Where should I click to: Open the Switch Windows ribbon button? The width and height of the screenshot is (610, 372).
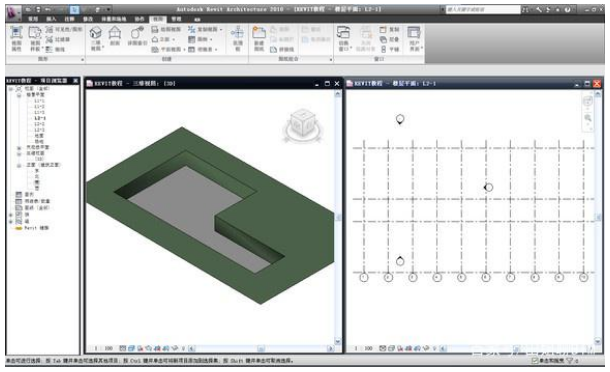(x=344, y=38)
